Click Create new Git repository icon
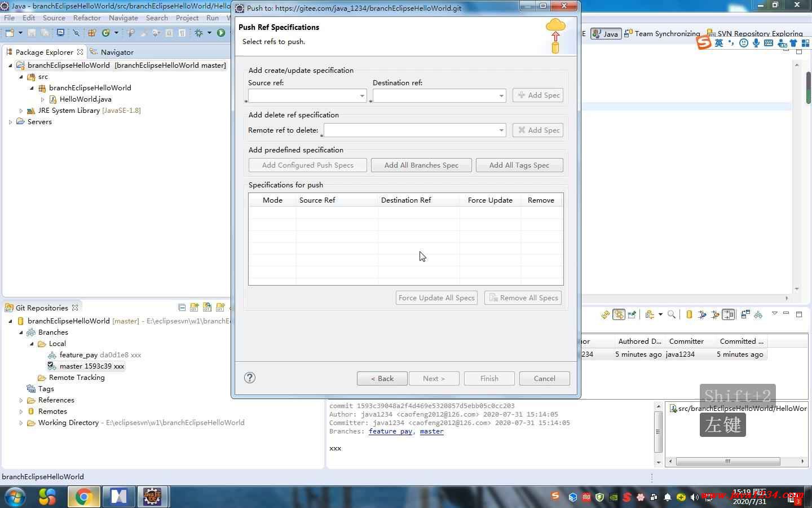812x508 pixels. 220,308
